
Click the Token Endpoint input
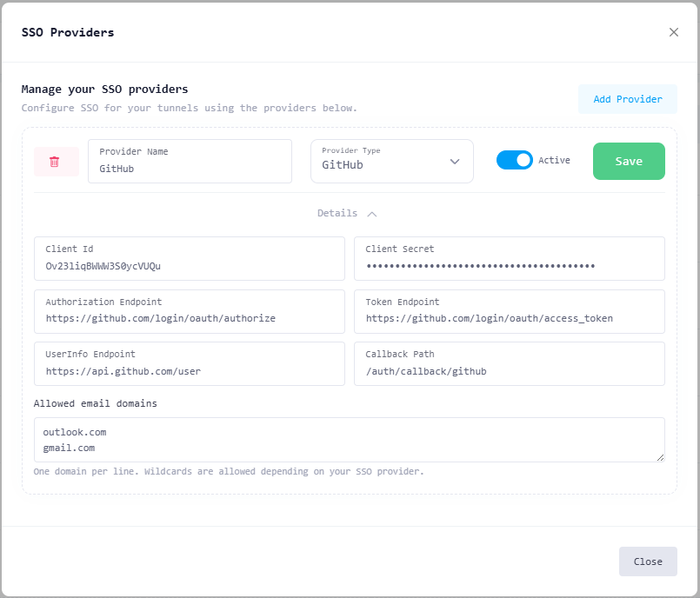coord(509,318)
